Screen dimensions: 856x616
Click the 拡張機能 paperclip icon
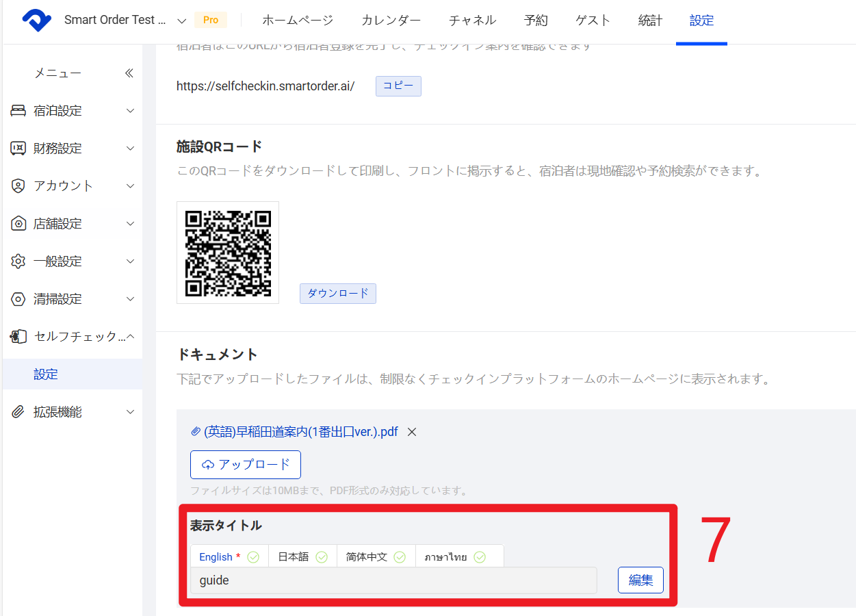18,412
